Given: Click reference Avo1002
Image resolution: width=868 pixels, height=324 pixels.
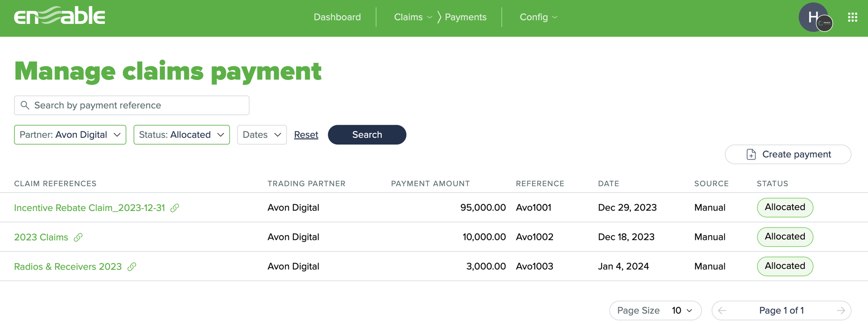Looking at the screenshot, I should [x=534, y=237].
